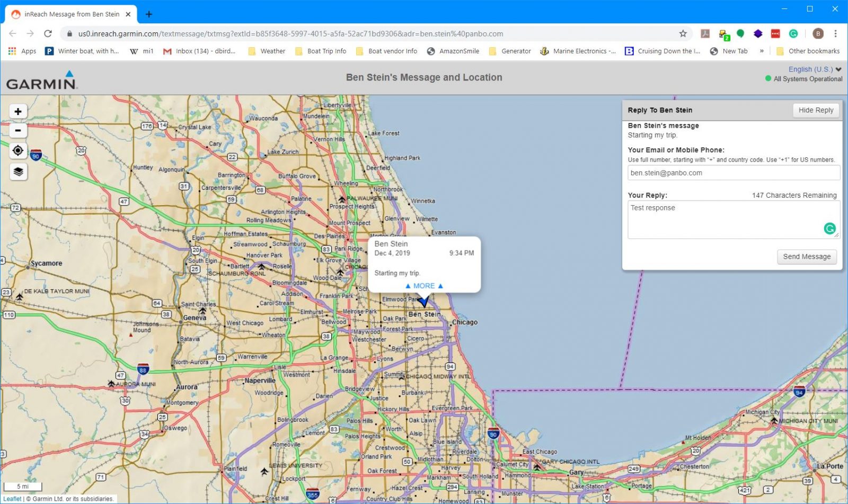Bookmark this page with the star
This screenshot has width=848, height=504.
pos(683,33)
